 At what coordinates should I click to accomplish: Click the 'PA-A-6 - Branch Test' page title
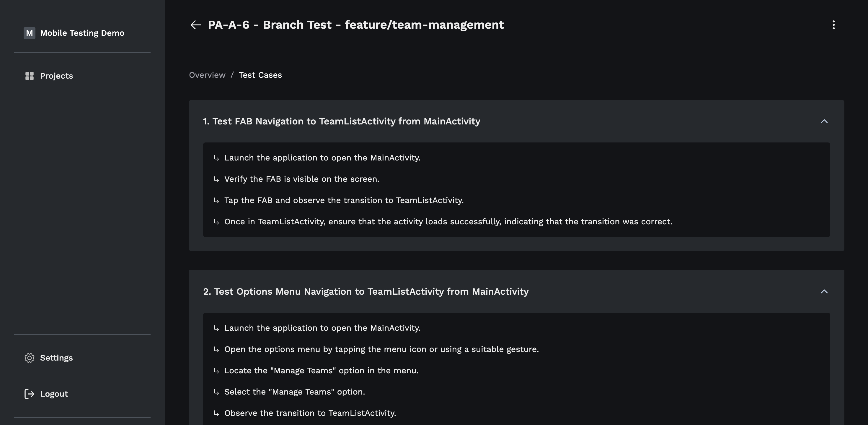coord(355,25)
